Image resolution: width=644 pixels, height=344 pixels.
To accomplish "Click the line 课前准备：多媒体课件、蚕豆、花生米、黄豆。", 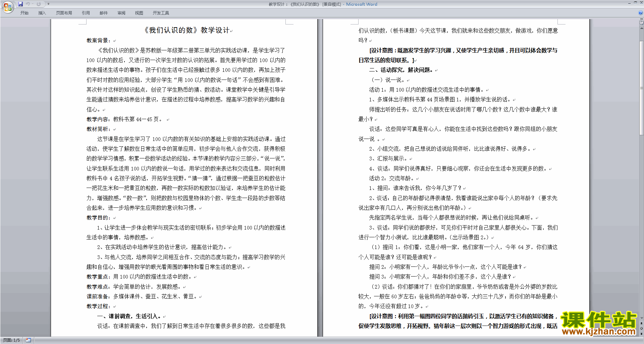I will (142, 297).
